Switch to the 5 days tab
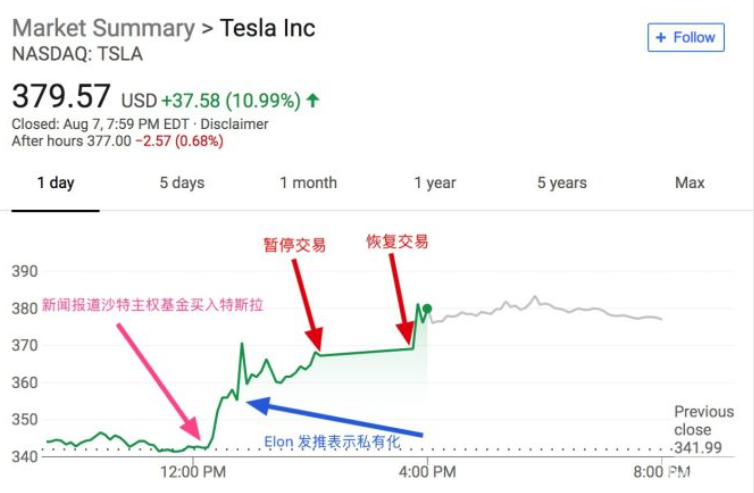 pyautogui.click(x=181, y=183)
